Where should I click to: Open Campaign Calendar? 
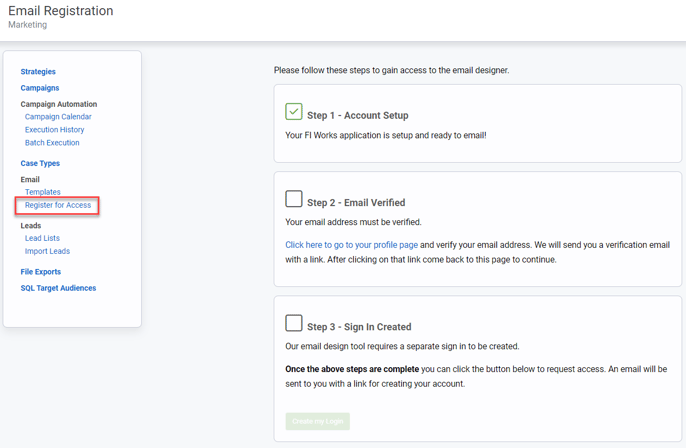point(58,117)
